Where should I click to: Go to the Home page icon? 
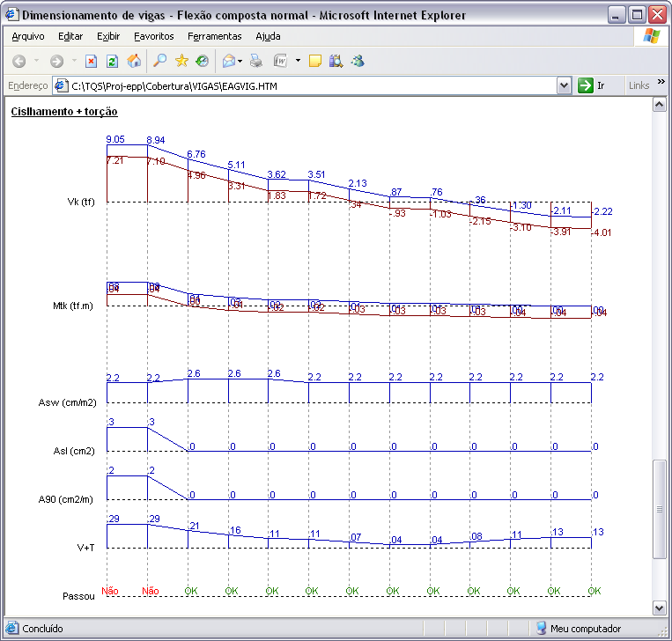coord(135,61)
